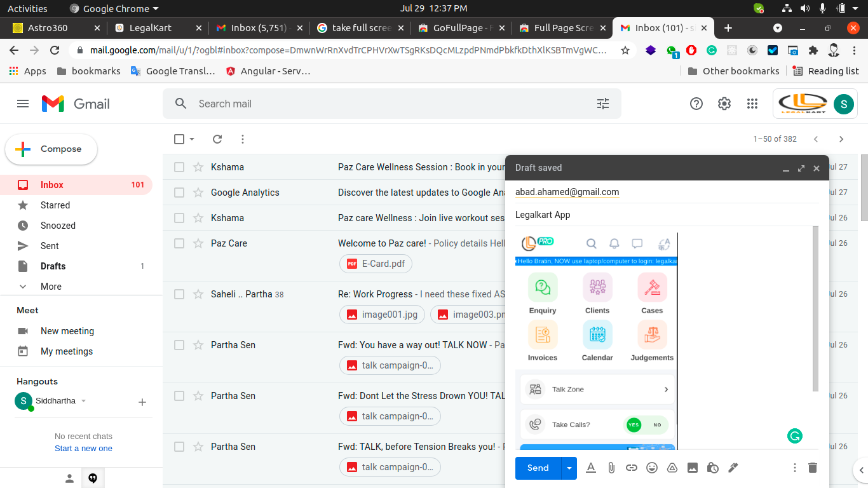Insert files using Google Drive icon
Image resolution: width=868 pixels, height=488 pixels.
pyautogui.click(x=672, y=468)
